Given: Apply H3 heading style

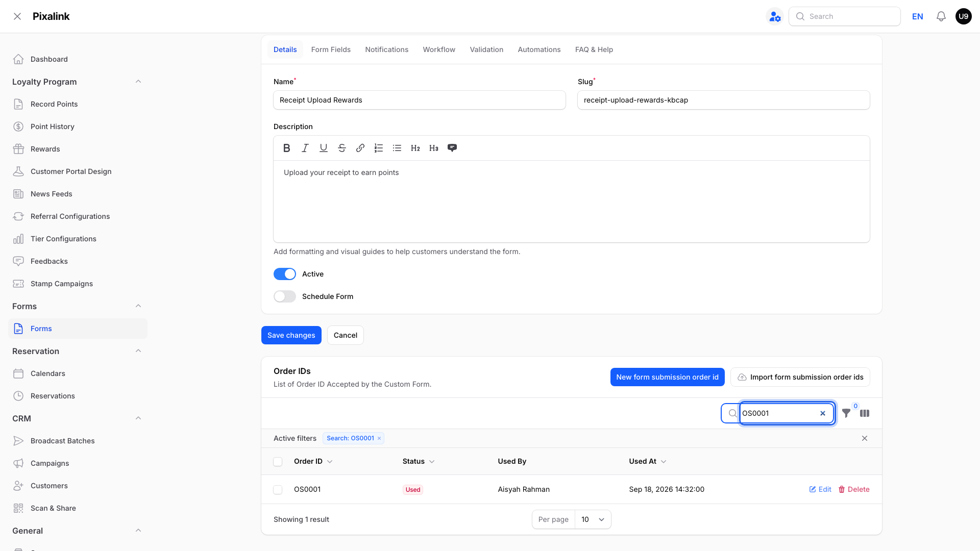Looking at the screenshot, I should [433, 148].
